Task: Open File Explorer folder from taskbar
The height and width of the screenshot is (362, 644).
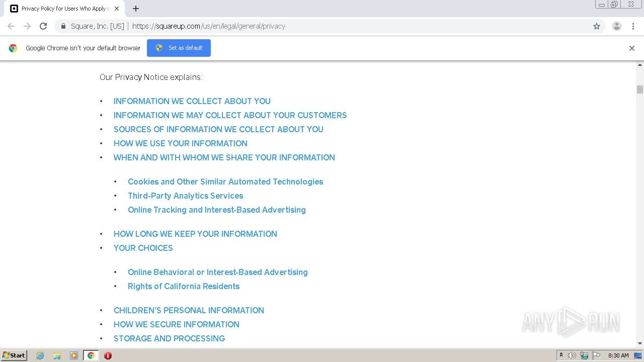Action: tap(57, 355)
